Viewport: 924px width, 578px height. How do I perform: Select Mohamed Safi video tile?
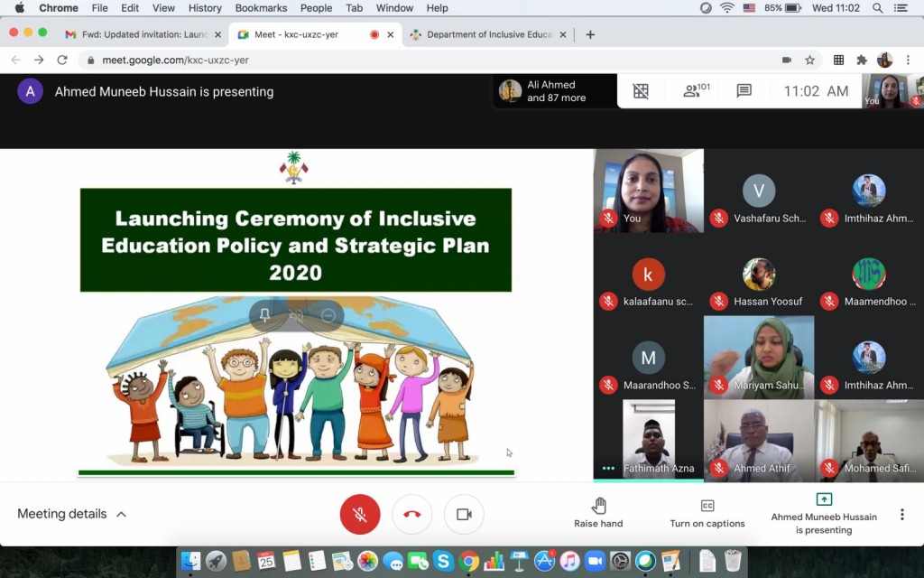point(869,441)
